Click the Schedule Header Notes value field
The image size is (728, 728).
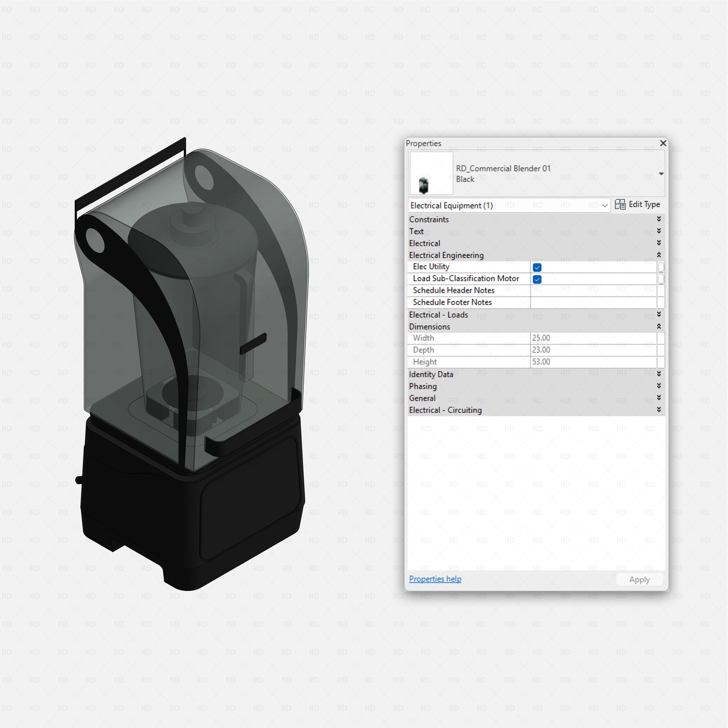click(x=593, y=290)
